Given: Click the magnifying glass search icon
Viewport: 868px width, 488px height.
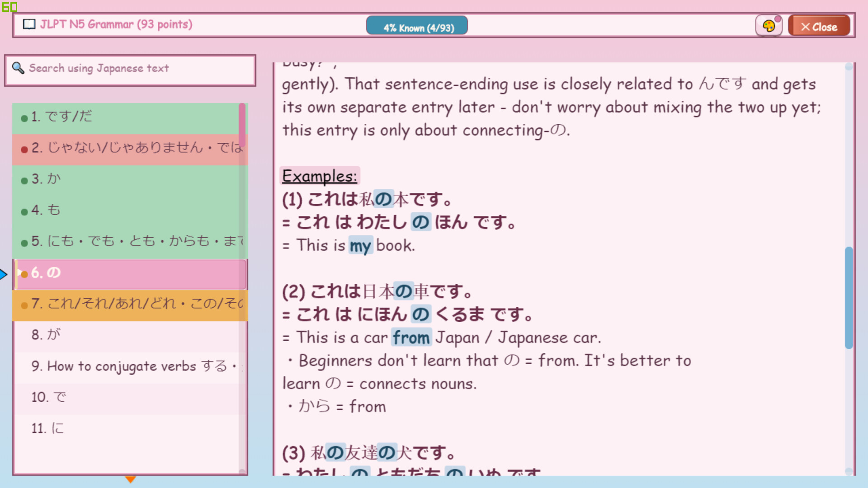Looking at the screenshot, I should (x=18, y=68).
